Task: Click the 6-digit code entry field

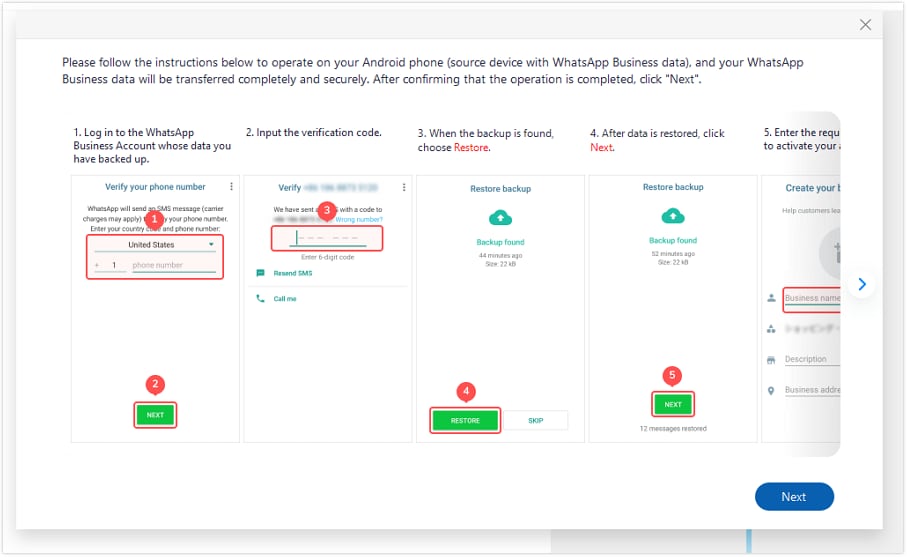Action: click(x=327, y=238)
